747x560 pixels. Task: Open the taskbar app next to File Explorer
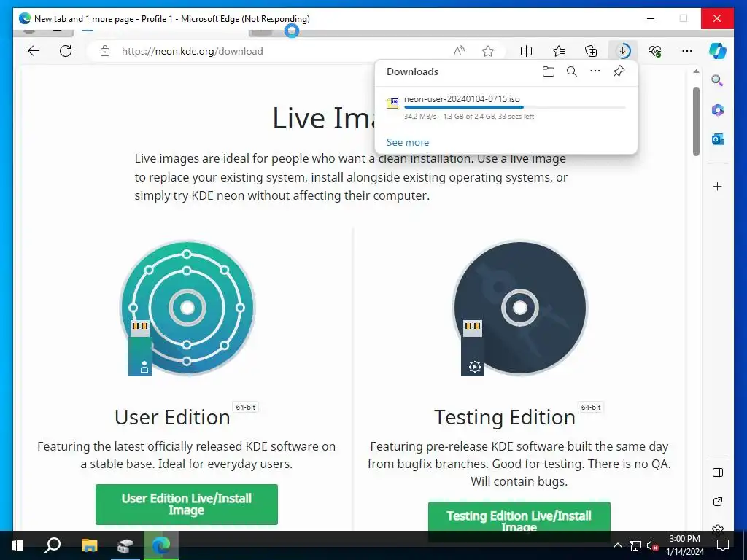tap(125, 545)
